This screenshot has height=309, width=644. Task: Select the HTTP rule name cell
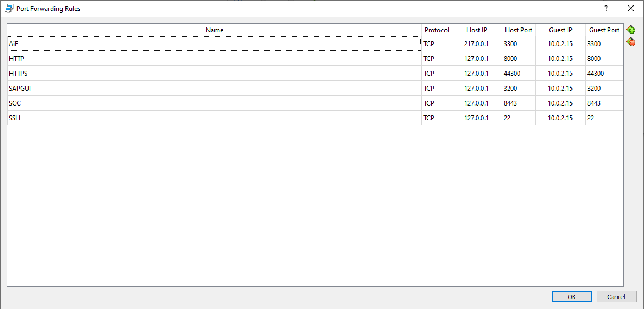coord(214,59)
